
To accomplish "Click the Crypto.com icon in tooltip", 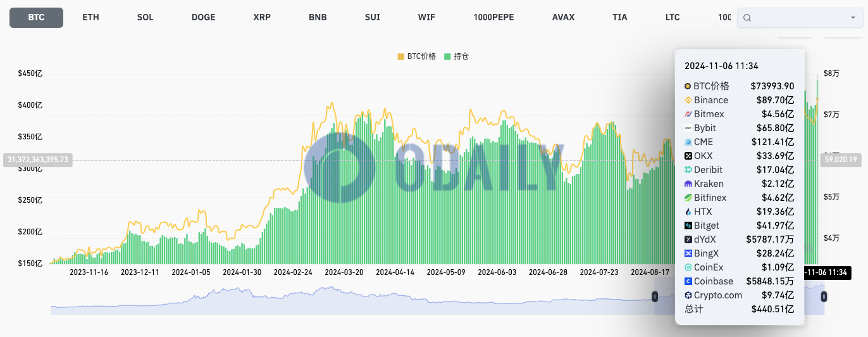I will pos(688,295).
